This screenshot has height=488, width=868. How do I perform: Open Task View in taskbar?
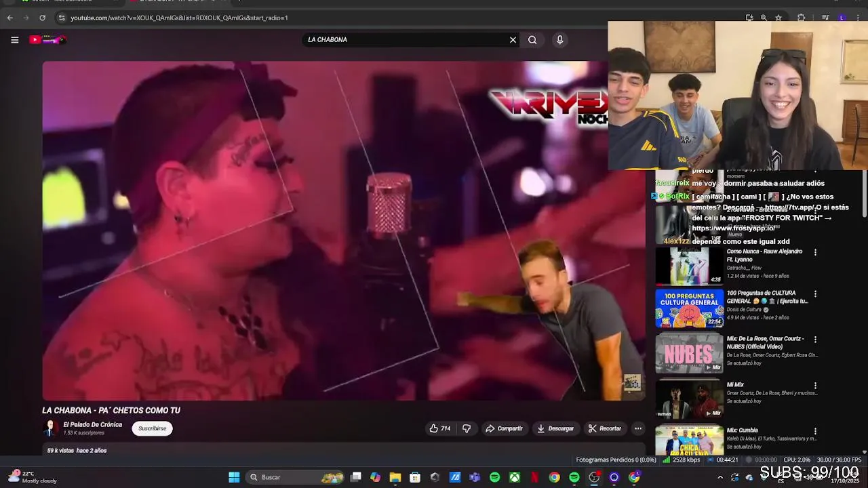355,477
